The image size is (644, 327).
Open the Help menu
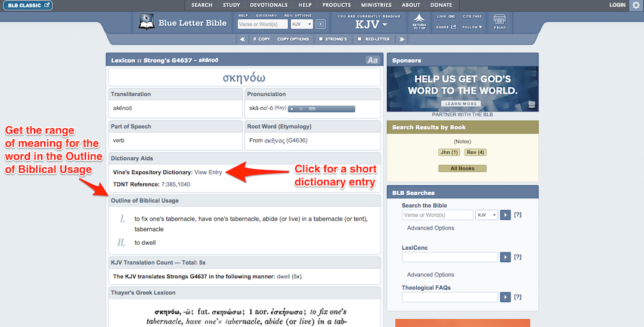click(305, 5)
